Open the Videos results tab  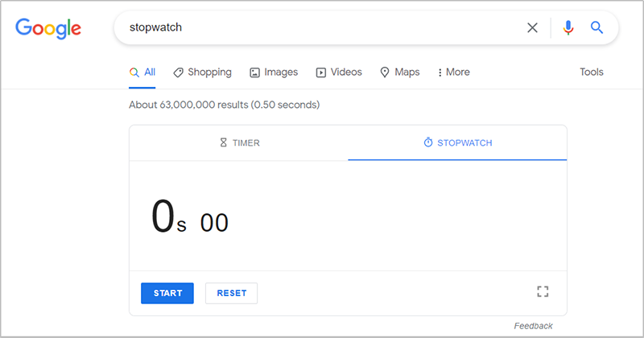coord(339,72)
